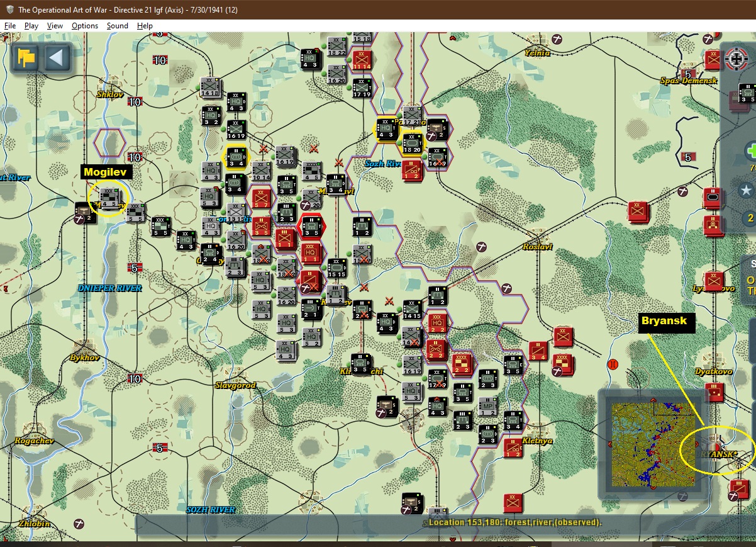
Task: Select the red XXX HQ counter 1 1
Action: coord(311,254)
